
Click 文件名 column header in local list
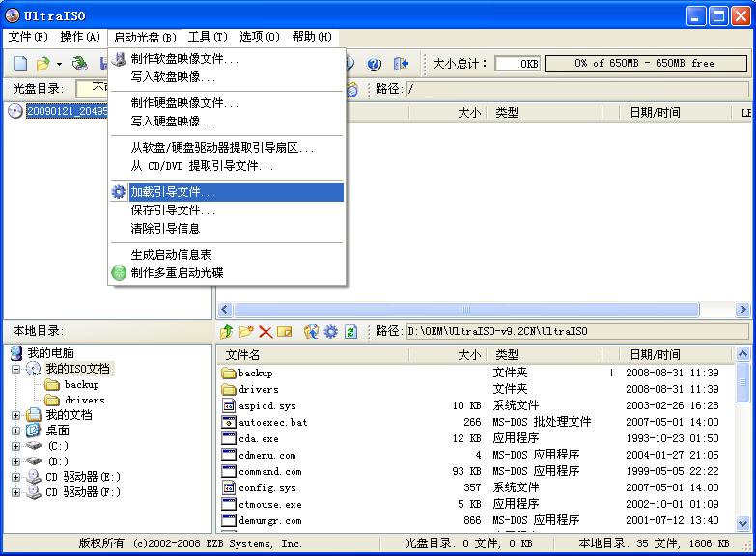point(313,355)
